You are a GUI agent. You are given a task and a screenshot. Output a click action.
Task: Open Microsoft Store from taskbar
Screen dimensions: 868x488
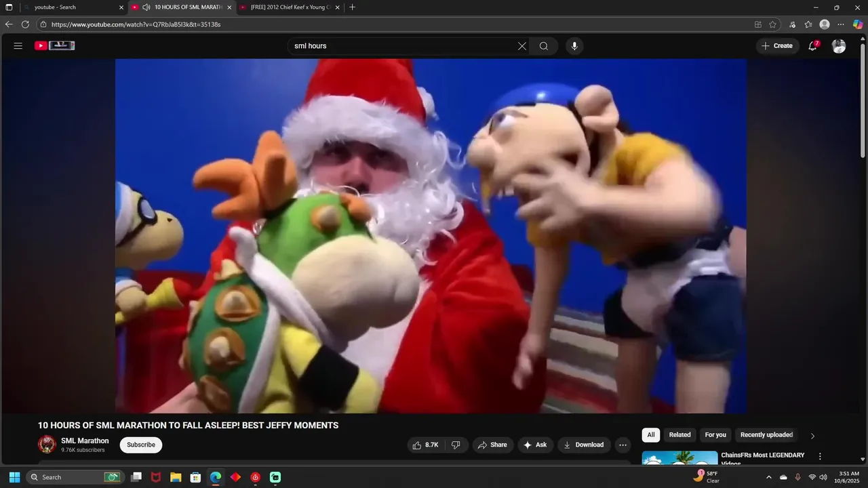tap(195, 477)
